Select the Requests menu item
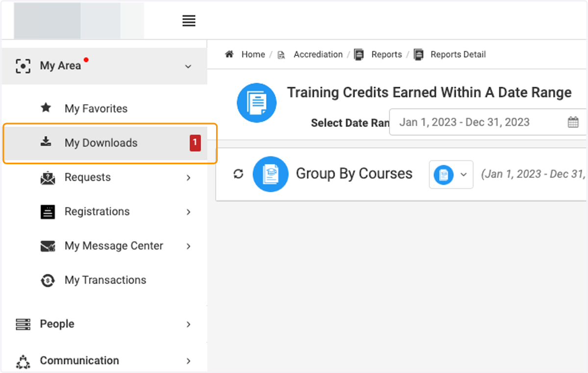 tap(88, 177)
